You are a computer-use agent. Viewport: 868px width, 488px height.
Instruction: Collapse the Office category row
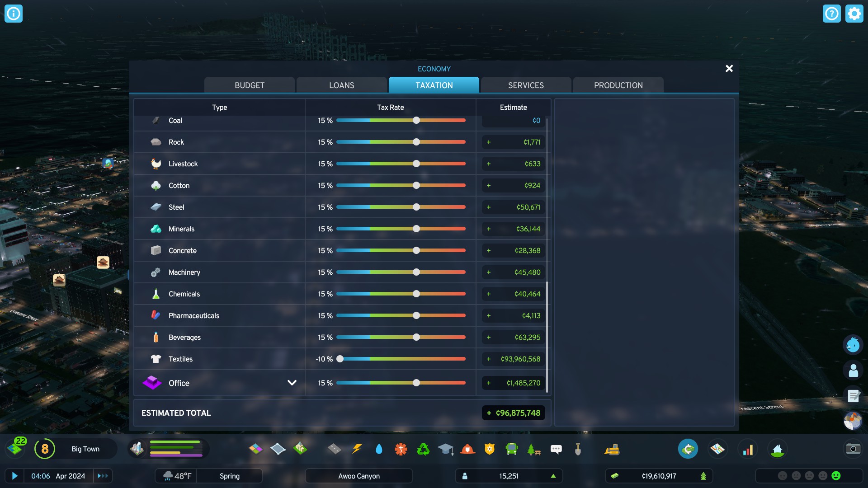point(292,383)
